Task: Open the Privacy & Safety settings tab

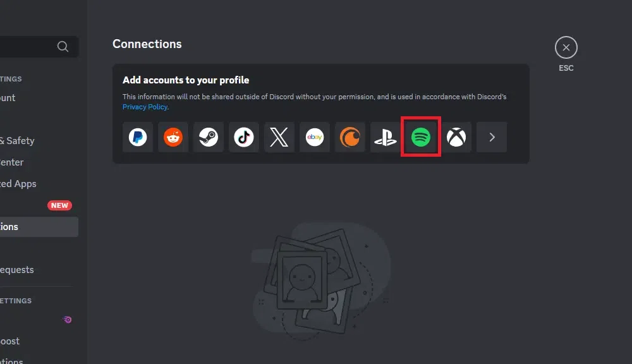Action: pos(19,141)
